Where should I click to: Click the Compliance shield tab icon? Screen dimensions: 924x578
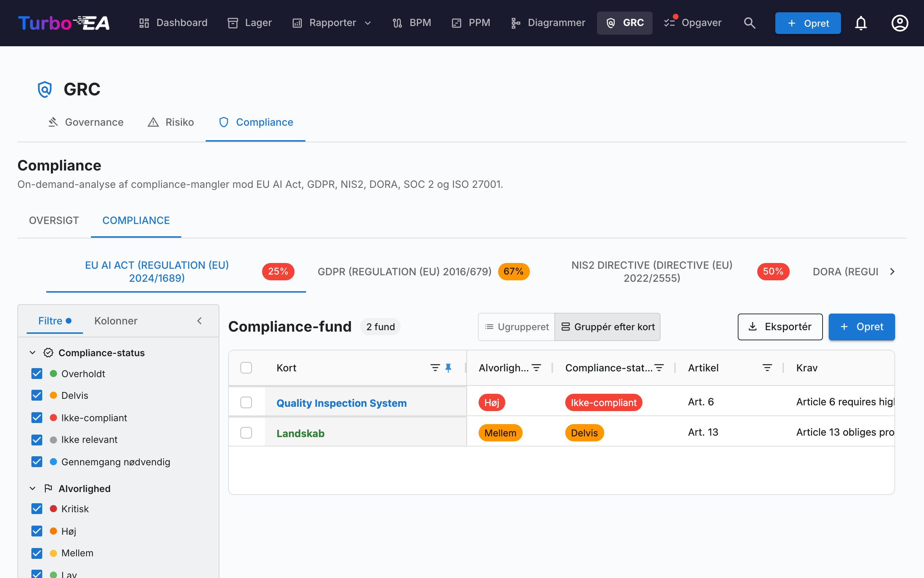224,122
